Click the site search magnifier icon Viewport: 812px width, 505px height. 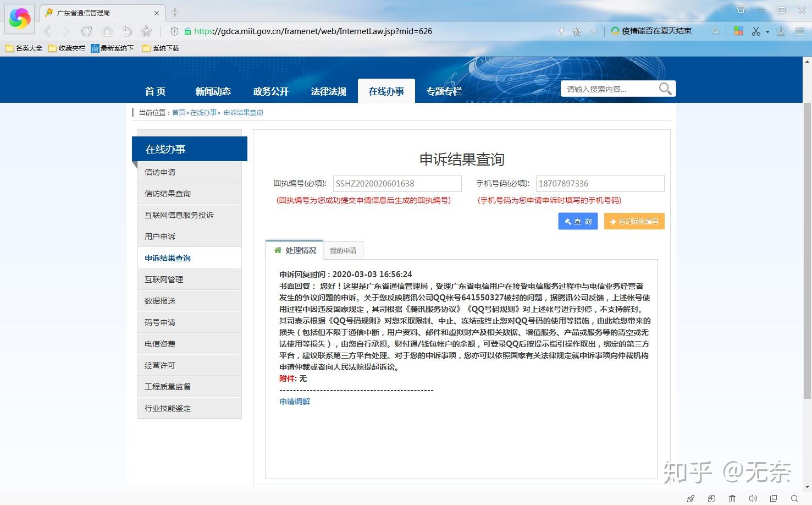[665, 89]
